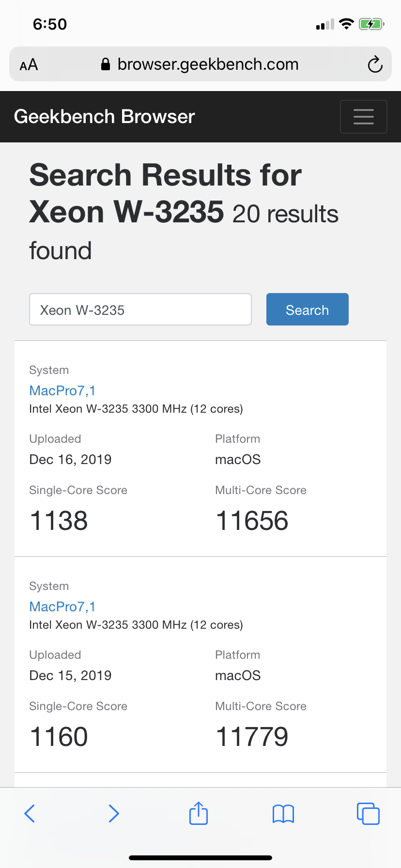Screen dimensions: 401x868
Task: Select the single-core score 1160
Action: 59,737
